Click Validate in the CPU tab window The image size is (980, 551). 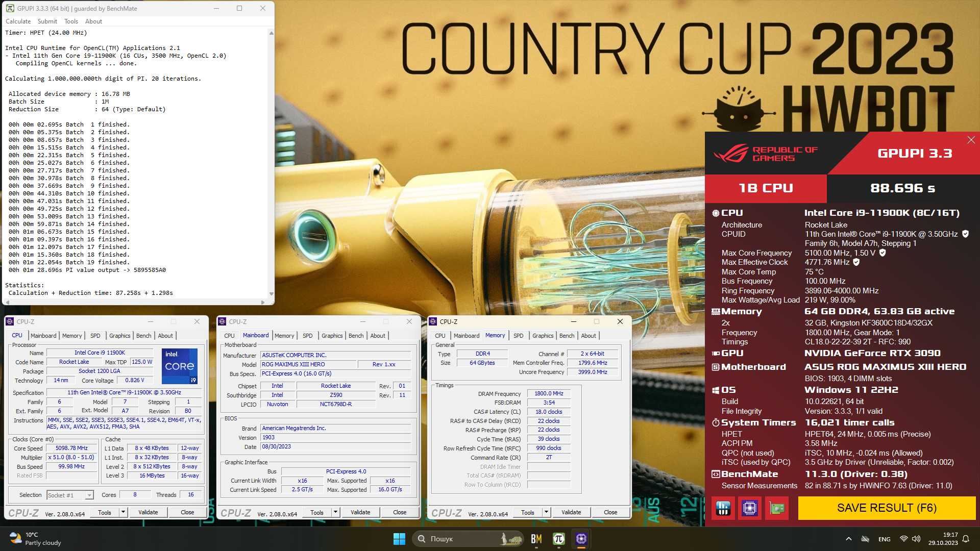click(x=148, y=512)
